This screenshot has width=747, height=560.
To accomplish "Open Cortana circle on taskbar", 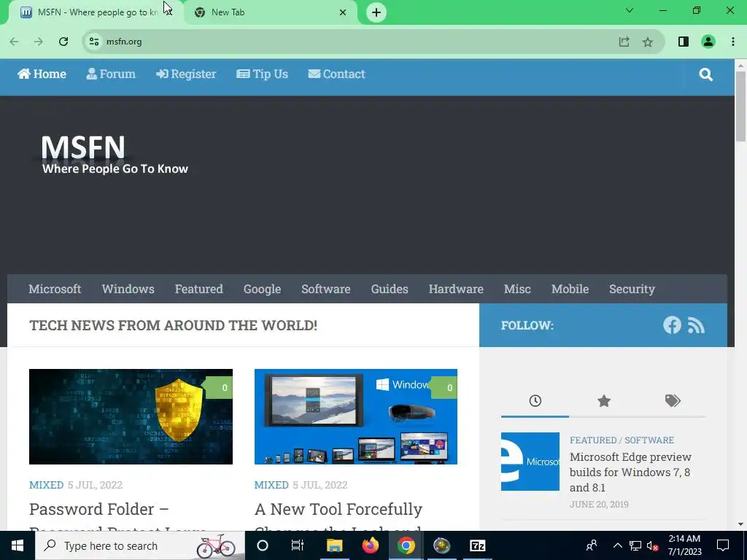I will 263,545.
